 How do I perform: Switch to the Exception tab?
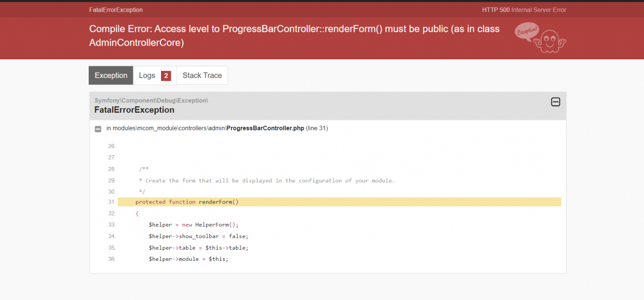point(111,75)
